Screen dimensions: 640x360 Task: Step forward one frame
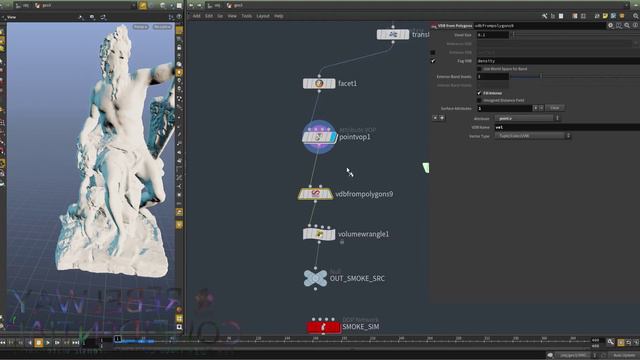[57, 343]
